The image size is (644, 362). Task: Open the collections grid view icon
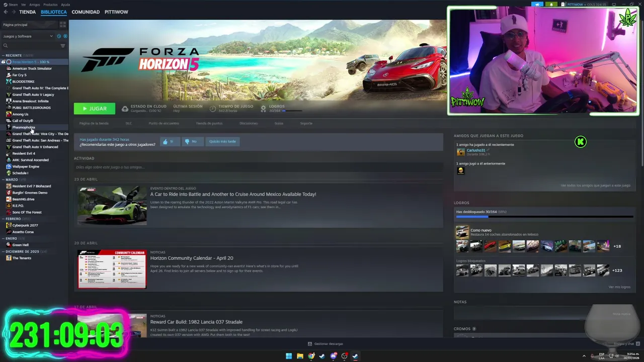(63, 25)
